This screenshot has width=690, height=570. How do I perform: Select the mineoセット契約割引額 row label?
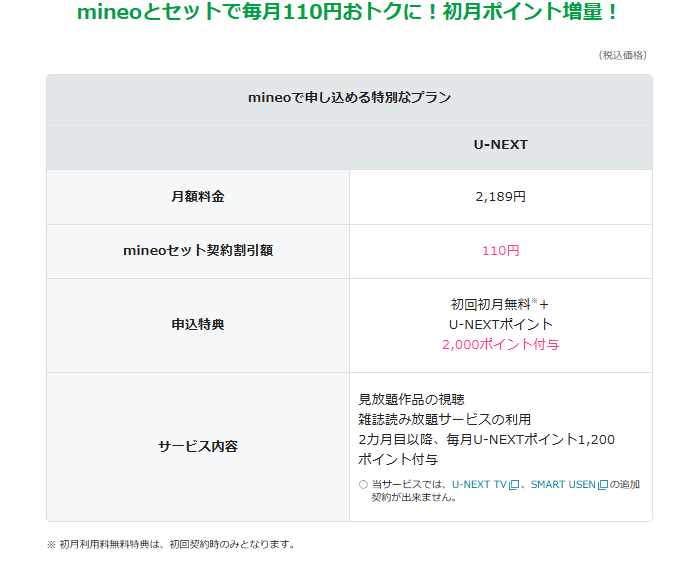click(197, 251)
